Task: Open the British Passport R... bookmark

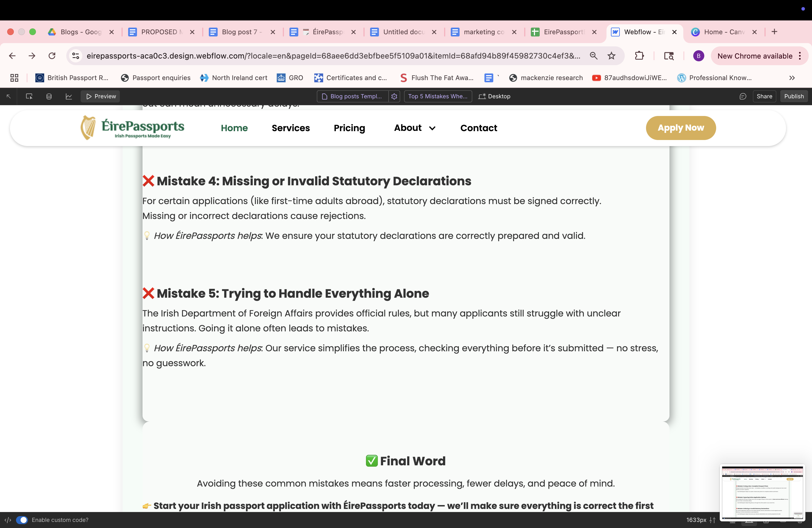Action: [x=72, y=78]
